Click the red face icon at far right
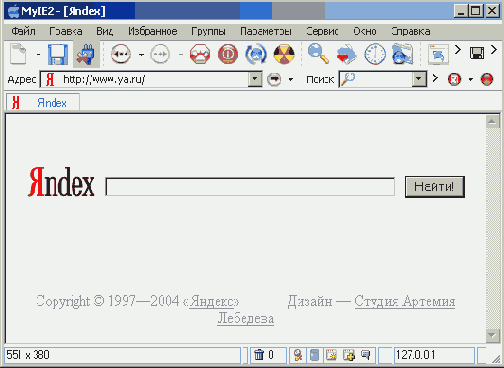 point(487,79)
